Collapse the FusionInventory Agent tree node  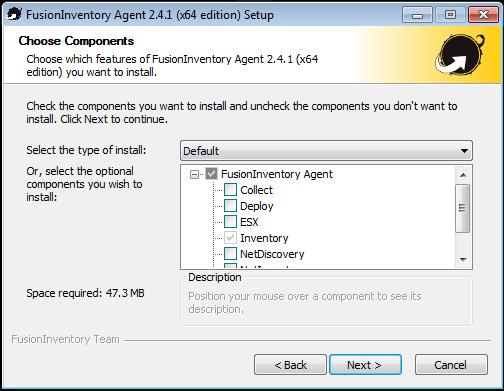[x=194, y=174]
